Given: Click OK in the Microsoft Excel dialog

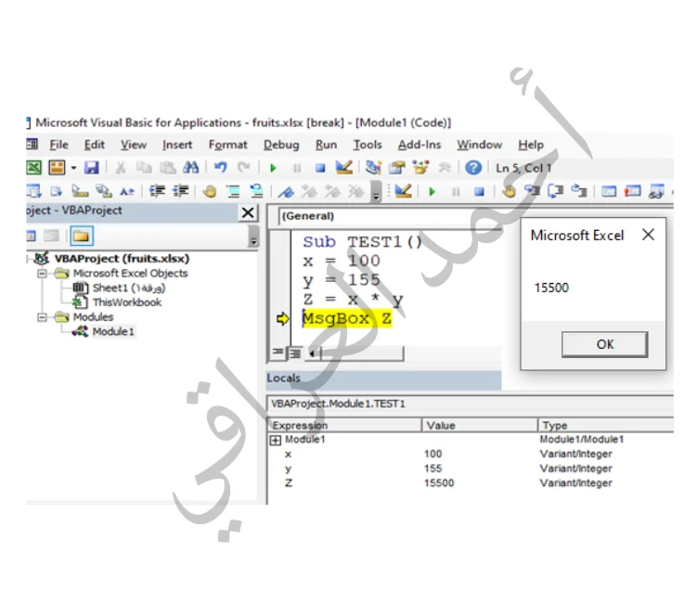Looking at the screenshot, I should click(x=604, y=344).
